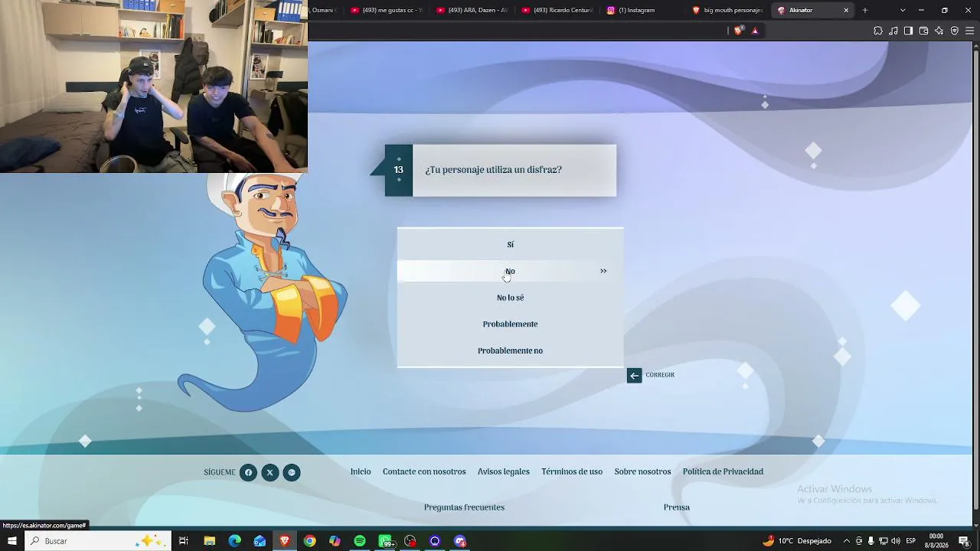980x551 pixels.
Task: Open WhatsApp from the taskbar
Action: [x=385, y=541]
